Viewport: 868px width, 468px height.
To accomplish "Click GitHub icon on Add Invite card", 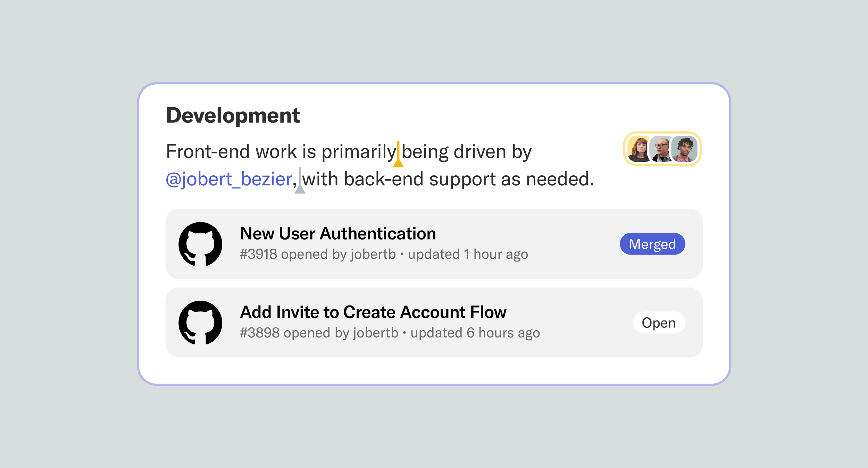I will (200, 323).
